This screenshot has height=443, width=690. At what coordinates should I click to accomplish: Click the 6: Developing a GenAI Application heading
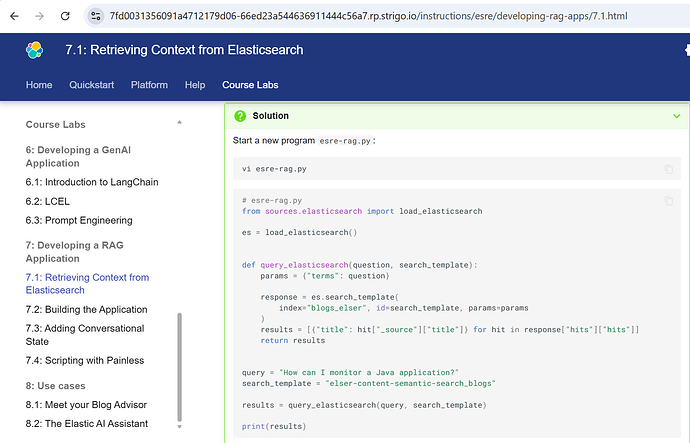[78, 157]
